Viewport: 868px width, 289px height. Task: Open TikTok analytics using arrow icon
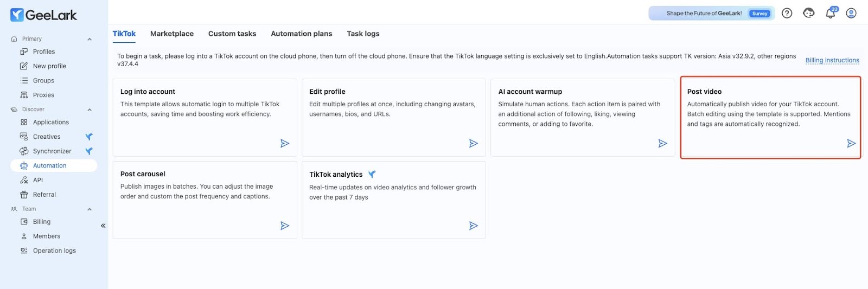coord(474,226)
